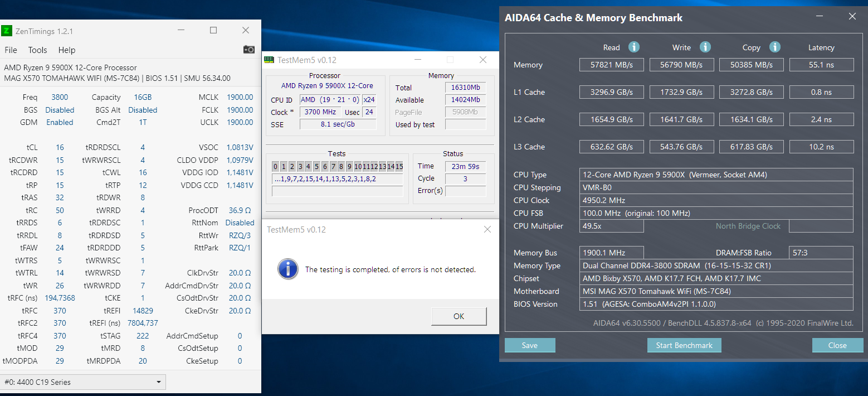Click the tCL value 16 in ZenTimings

(60, 147)
